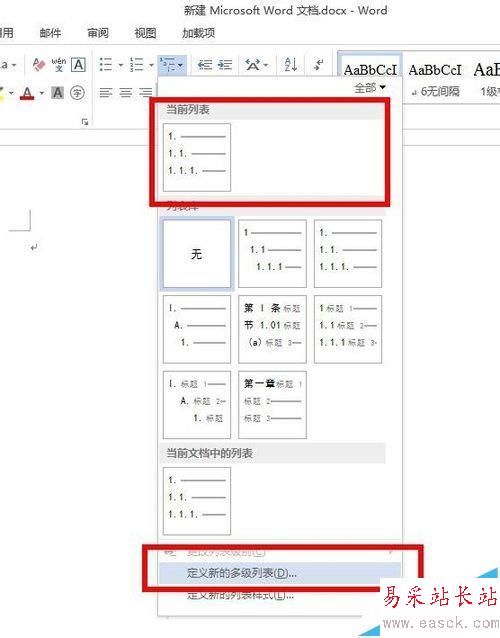
Task: Choose the I., A., 1. list style
Action: click(197, 329)
